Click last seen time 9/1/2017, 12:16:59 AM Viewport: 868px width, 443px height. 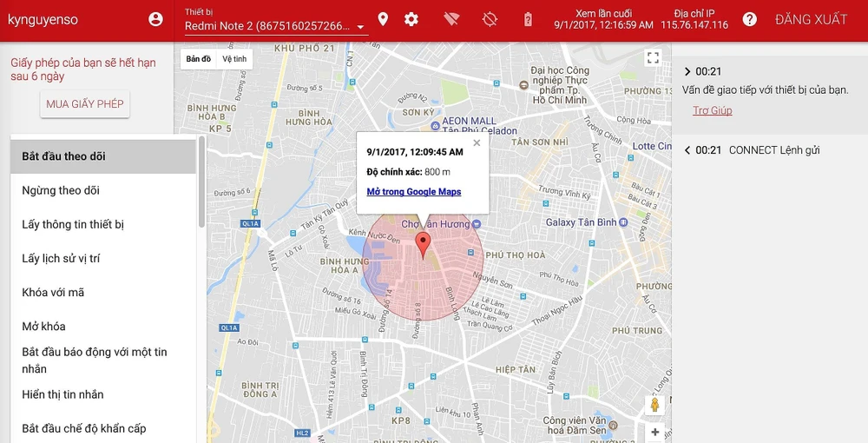[603, 25]
